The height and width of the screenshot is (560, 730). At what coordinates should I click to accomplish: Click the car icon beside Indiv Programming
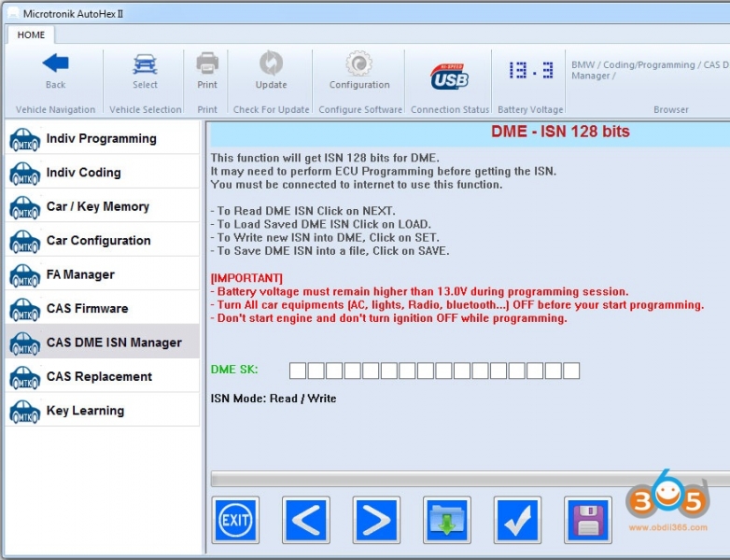[x=25, y=140]
